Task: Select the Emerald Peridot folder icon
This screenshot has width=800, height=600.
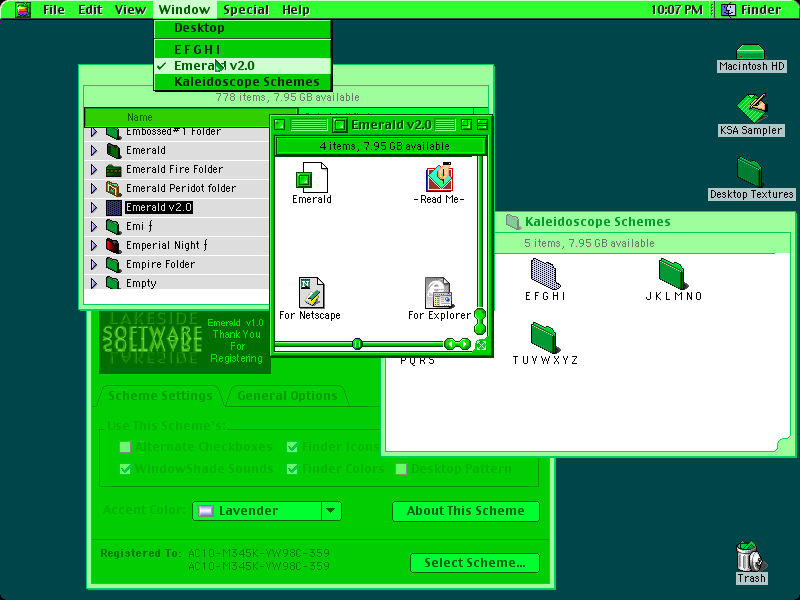Action: 113,188
